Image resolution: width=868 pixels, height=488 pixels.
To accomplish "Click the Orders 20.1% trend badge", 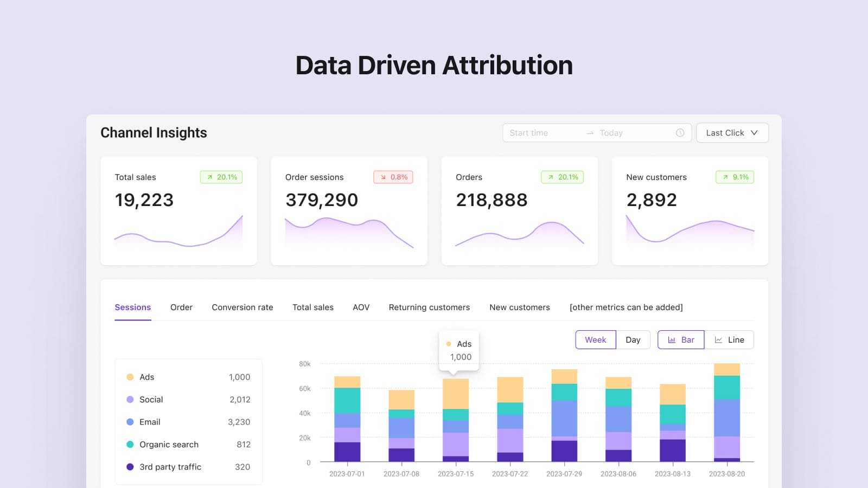I will coord(562,177).
